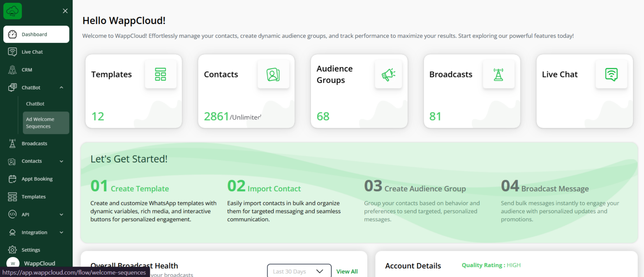Open the Broadcasts summary card
This screenshot has height=277, width=644.
coord(472,91)
